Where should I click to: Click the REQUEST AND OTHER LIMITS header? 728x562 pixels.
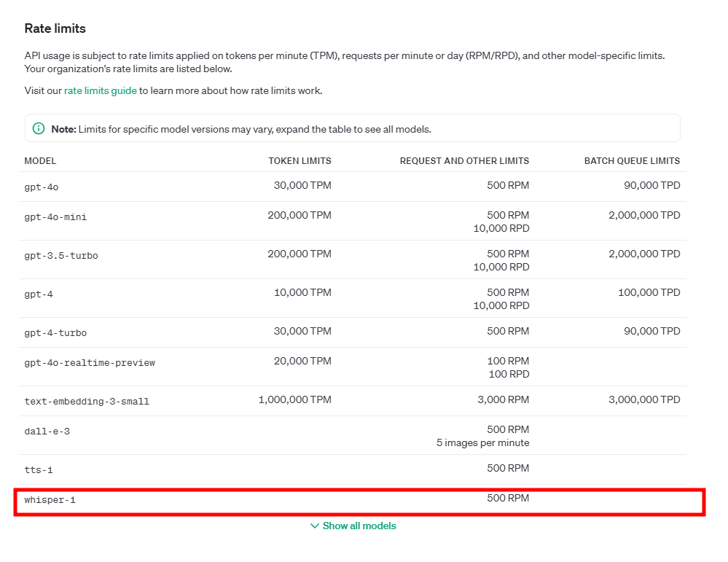tap(464, 160)
